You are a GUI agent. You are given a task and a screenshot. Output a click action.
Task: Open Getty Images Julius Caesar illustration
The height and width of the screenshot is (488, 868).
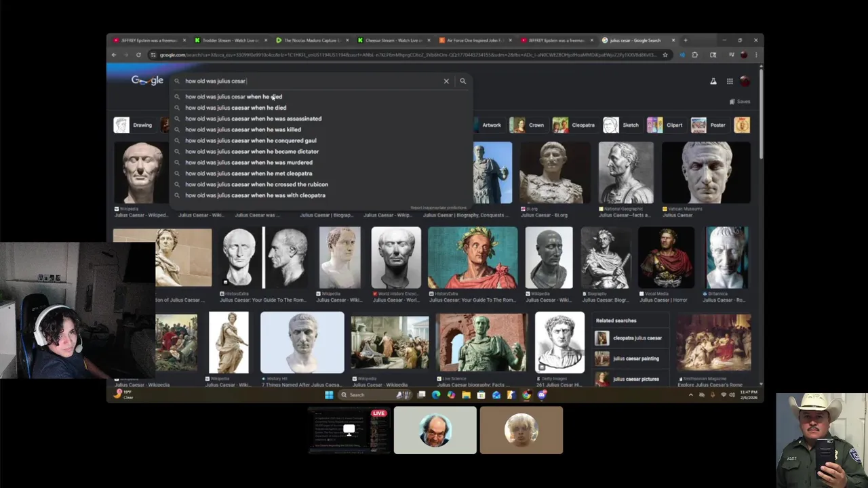pos(559,342)
